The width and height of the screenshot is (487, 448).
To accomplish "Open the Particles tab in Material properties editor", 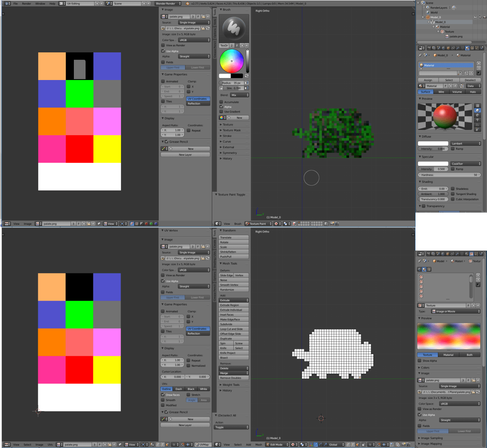I will point(477,48).
